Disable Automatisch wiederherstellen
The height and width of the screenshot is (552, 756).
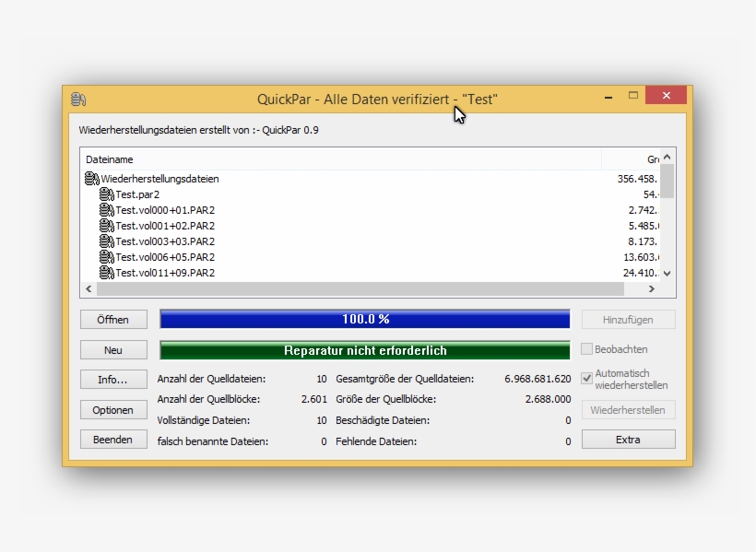click(588, 376)
